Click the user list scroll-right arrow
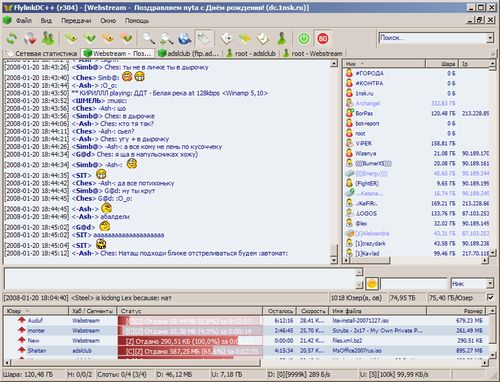The image size is (500, 382). click(x=485, y=260)
